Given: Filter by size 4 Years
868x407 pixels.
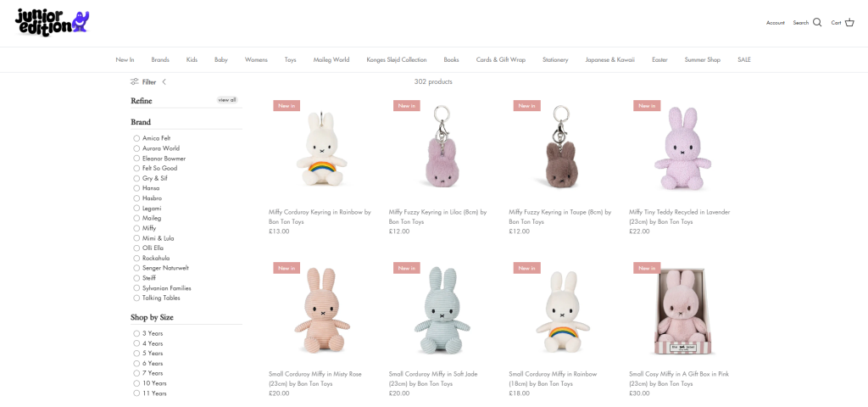Looking at the screenshot, I should click(x=147, y=343).
